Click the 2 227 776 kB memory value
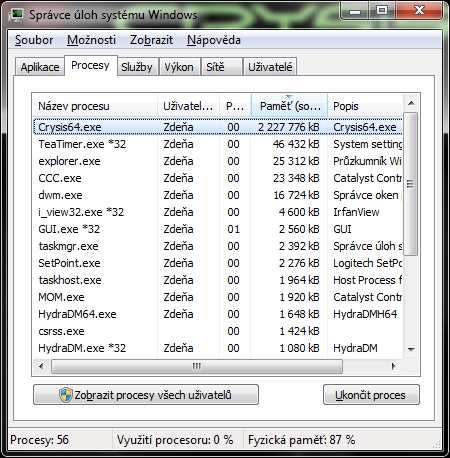 pos(289,127)
